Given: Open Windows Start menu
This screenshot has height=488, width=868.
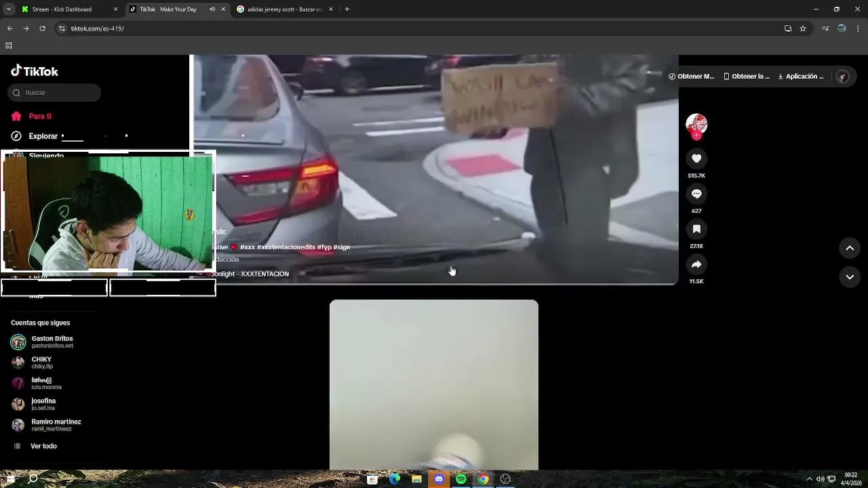Looking at the screenshot, I should click(x=9, y=479).
